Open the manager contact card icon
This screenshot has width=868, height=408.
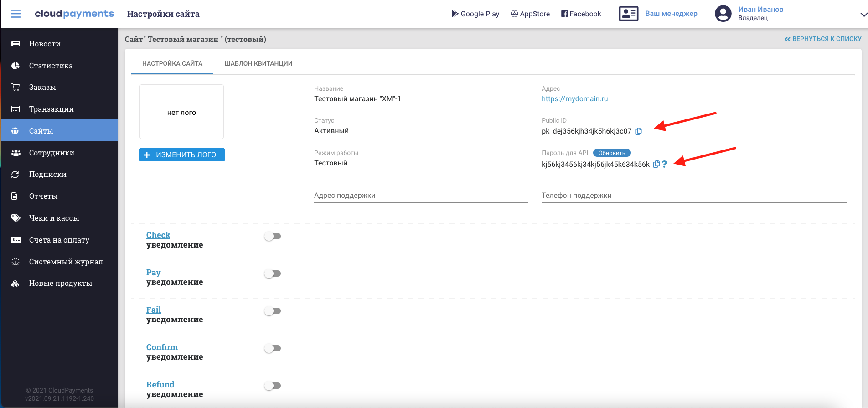pos(629,14)
